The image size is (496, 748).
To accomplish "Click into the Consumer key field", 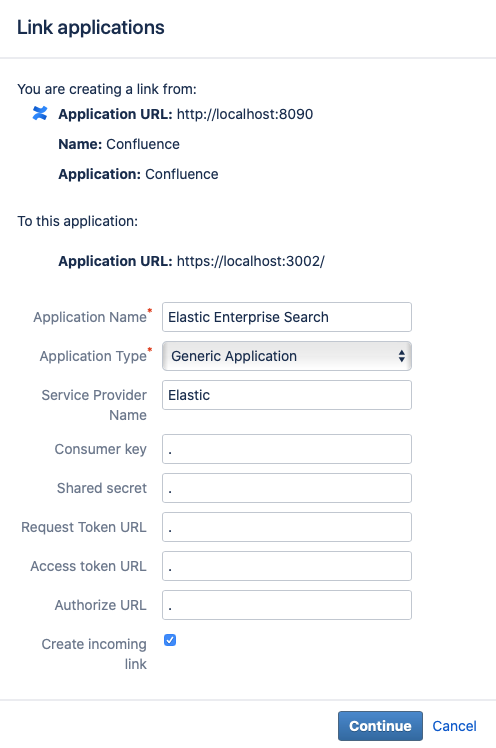I will [x=287, y=449].
